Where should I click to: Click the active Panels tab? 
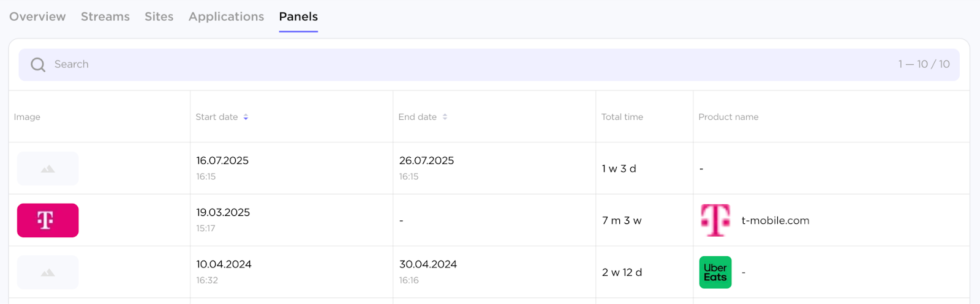(298, 17)
